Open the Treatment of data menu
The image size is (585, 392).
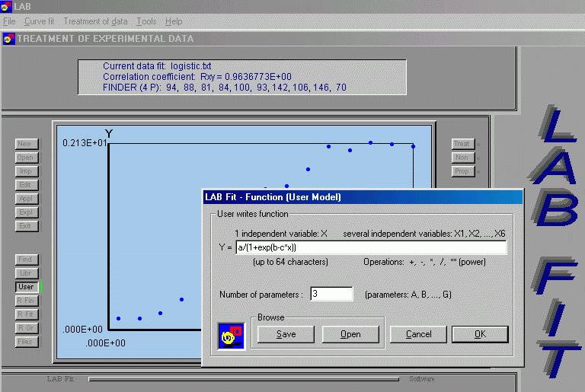tap(96, 21)
